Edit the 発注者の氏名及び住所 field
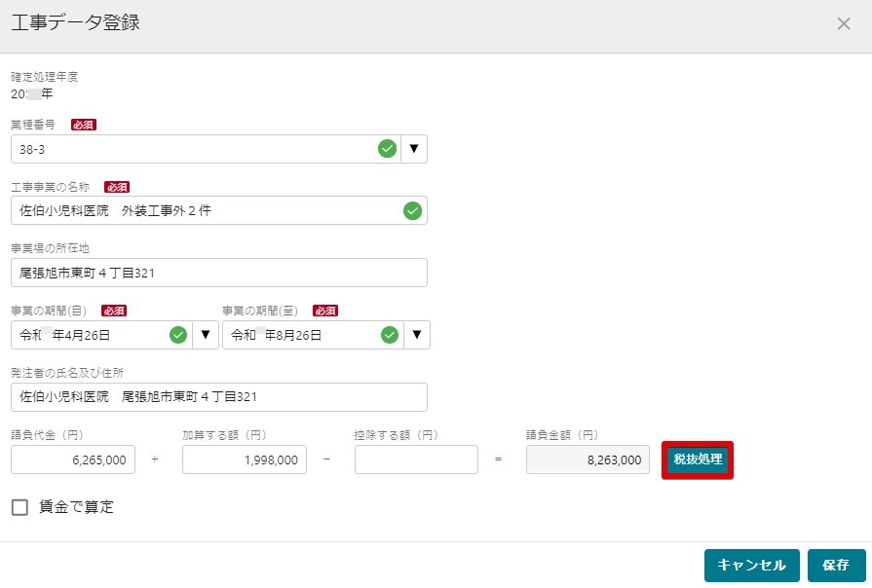Screen dimensions: 872x588 (x=219, y=397)
